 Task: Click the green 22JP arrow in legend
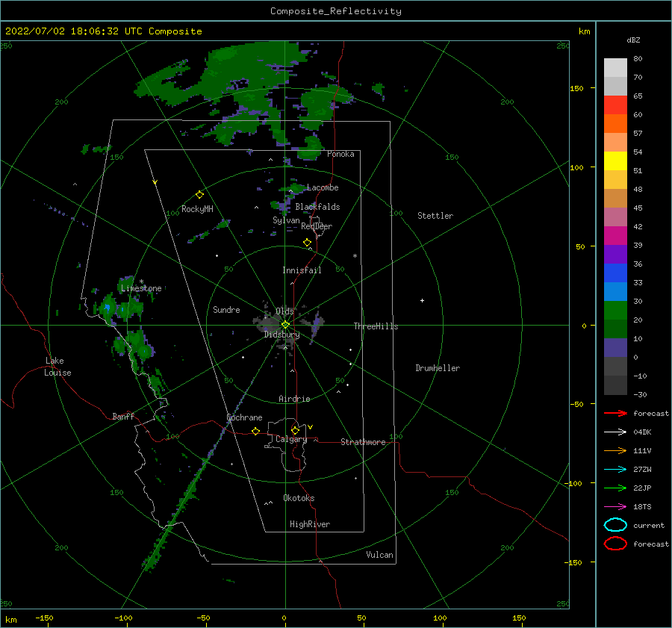coord(615,488)
